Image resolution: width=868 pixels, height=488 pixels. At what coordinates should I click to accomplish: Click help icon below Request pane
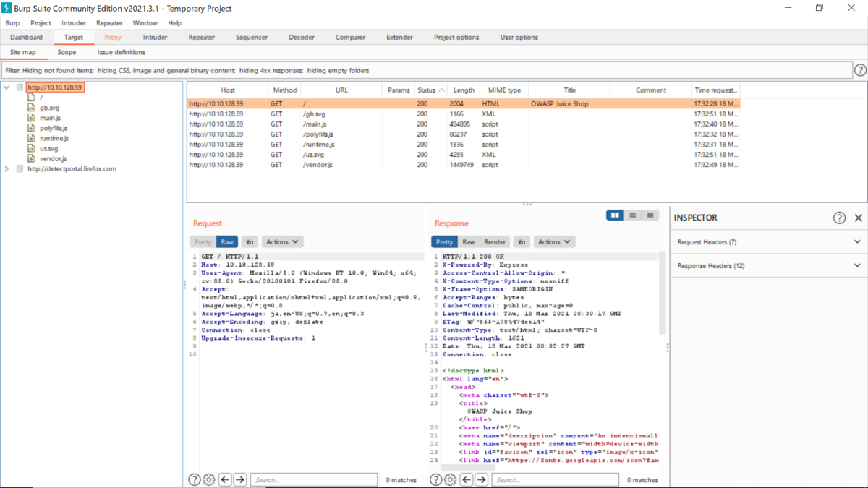click(195, 479)
